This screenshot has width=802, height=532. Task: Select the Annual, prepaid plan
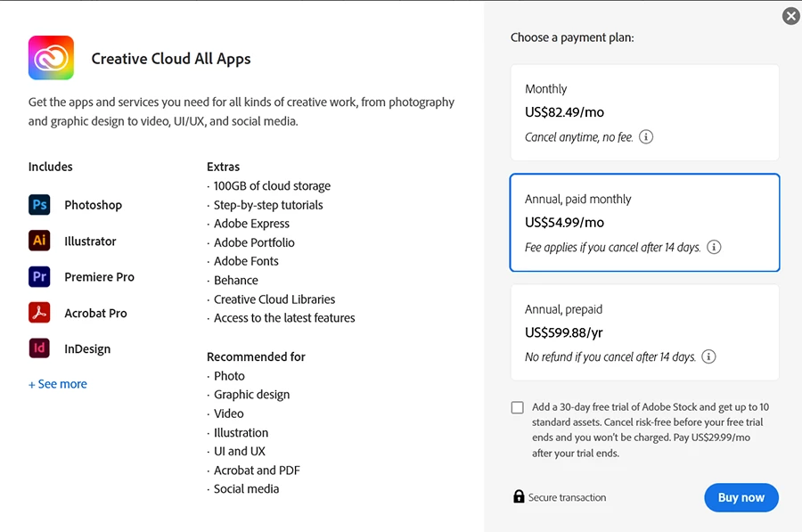point(644,332)
